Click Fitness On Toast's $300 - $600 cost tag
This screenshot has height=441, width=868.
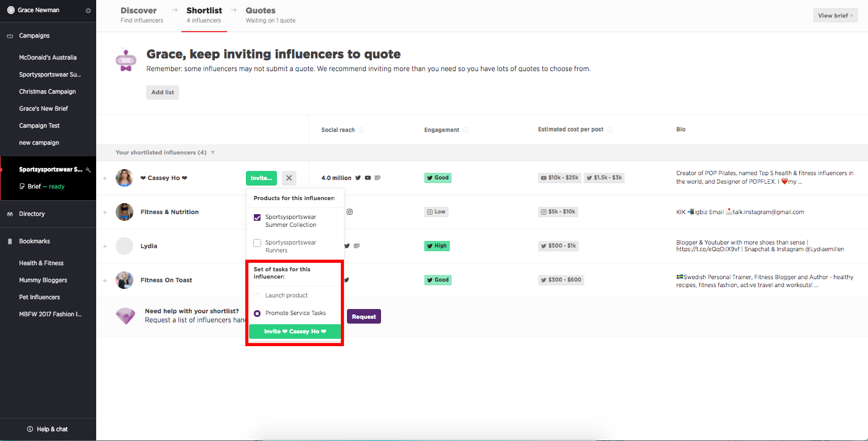click(x=561, y=280)
